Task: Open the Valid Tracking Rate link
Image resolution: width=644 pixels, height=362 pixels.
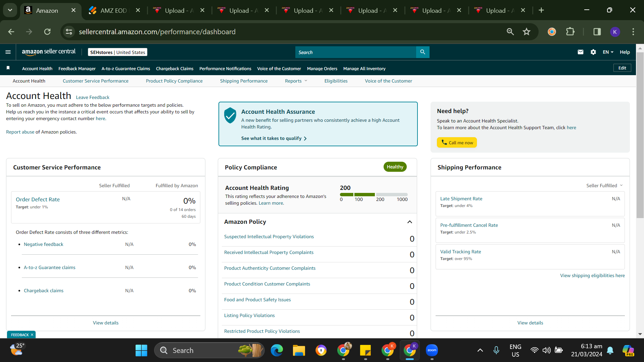Action: pos(460,252)
